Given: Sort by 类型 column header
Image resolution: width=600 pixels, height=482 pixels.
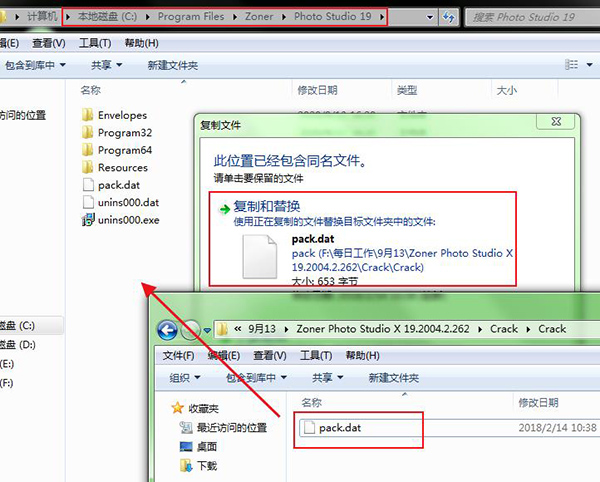Looking at the screenshot, I should click(x=407, y=90).
